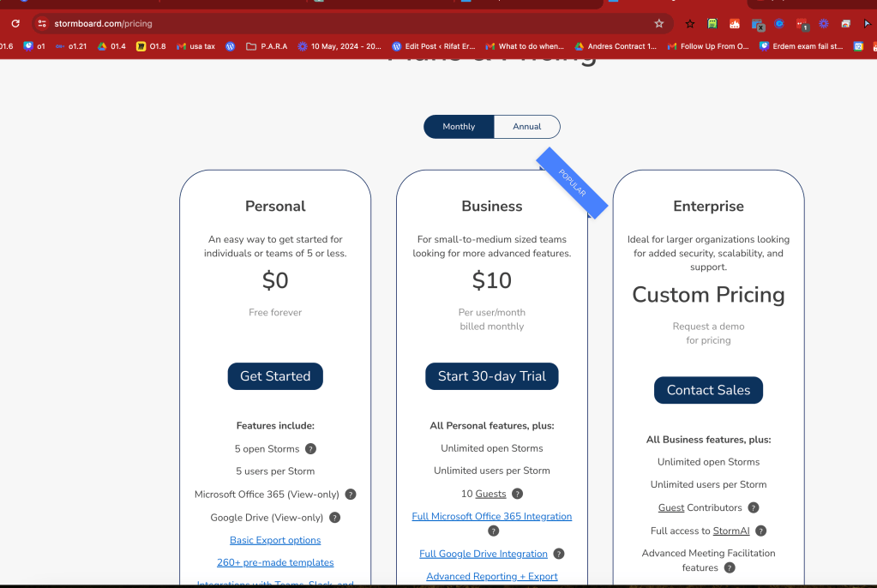Open the 01.4 Google Drive bookmark
The height and width of the screenshot is (588, 877).
111,46
